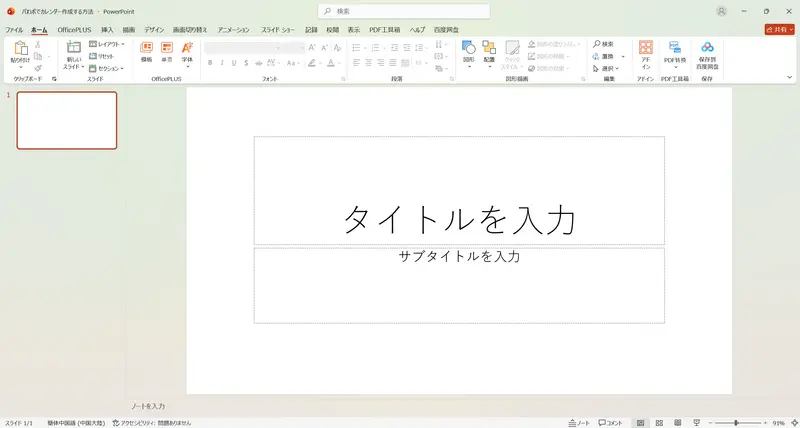Viewport: 800px width, 428px height.
Task: Click the Paste (貼り付け) clipboard icon
Action: [20, 48]
